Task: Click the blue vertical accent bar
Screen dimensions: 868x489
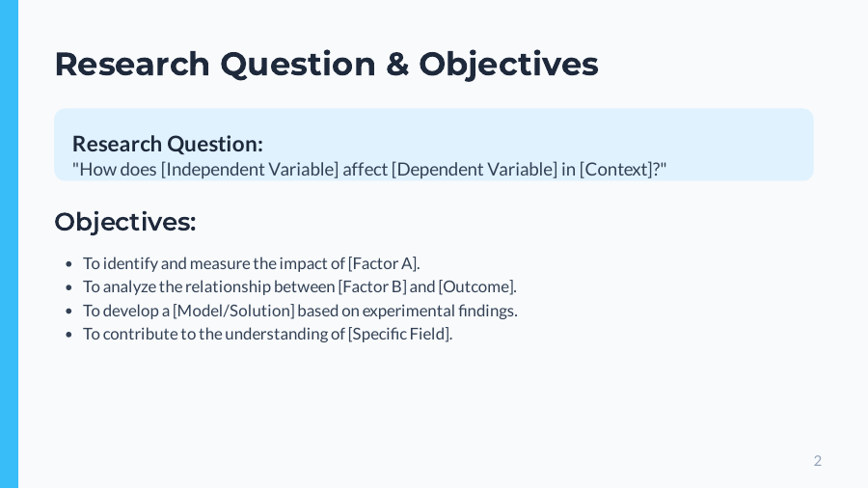Action: 9,244
